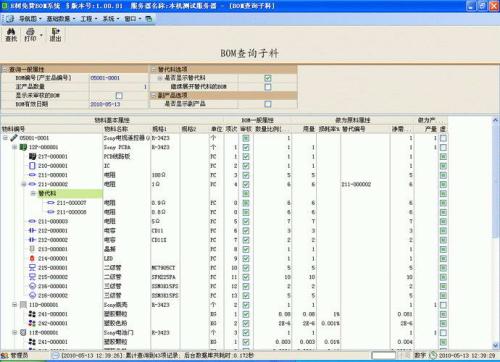This screenshot has height=362, width=500.
Task: Click the battery door icon of 11E-000001
Action: [x=23, y=332]
